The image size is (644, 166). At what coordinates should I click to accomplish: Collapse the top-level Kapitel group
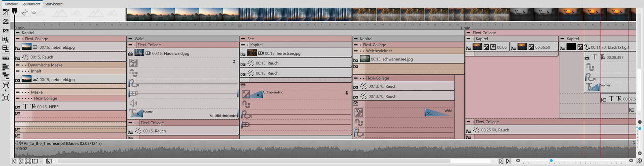(17, 33)
